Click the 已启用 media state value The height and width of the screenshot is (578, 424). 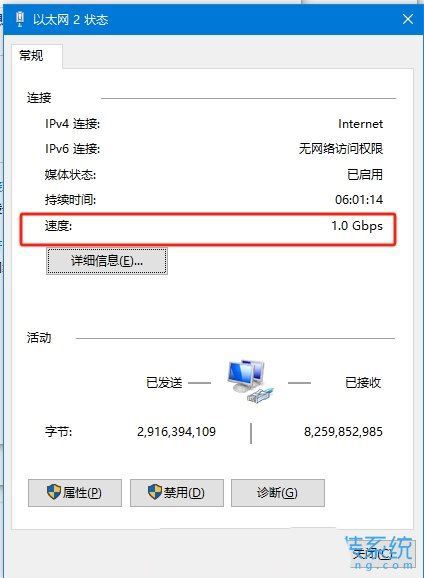pos(365,174)
